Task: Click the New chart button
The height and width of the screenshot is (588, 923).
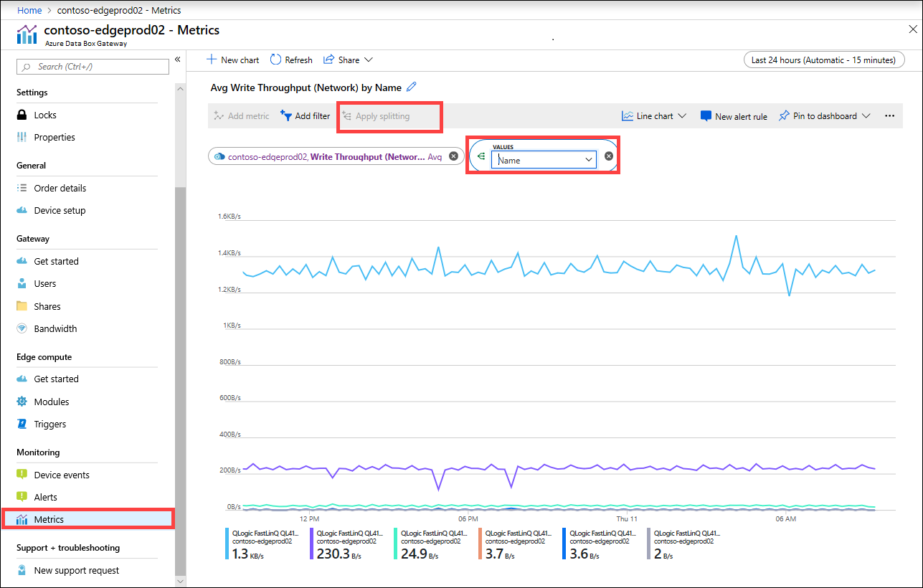Action: pyautogui.click(x=232, y=60)
